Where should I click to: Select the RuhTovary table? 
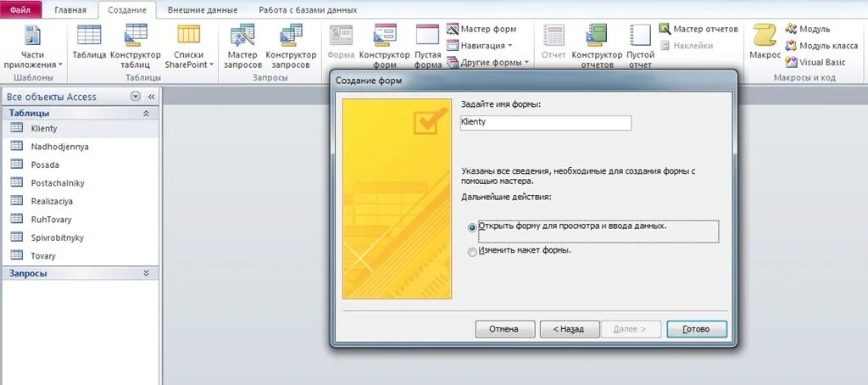[81, 220]
